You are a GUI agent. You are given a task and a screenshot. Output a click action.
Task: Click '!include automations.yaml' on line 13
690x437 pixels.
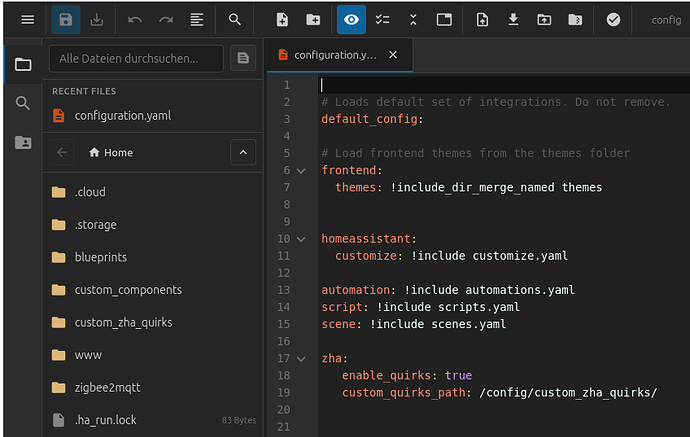coord(489,290)
